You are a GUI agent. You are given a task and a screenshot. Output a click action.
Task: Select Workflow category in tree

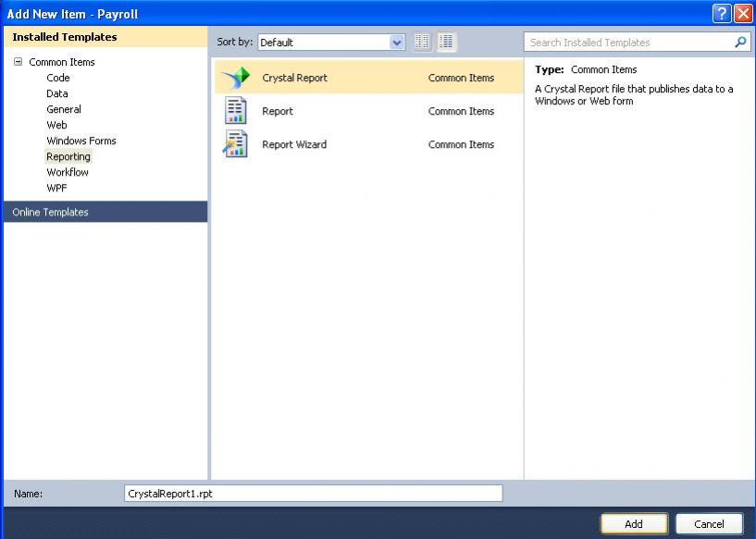coord(67,172)
